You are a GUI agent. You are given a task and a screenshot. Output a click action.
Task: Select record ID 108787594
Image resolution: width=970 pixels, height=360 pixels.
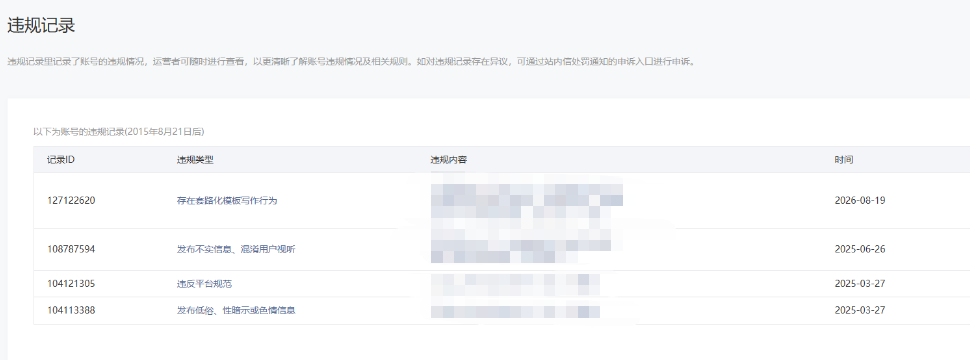(x=71, y=249)
